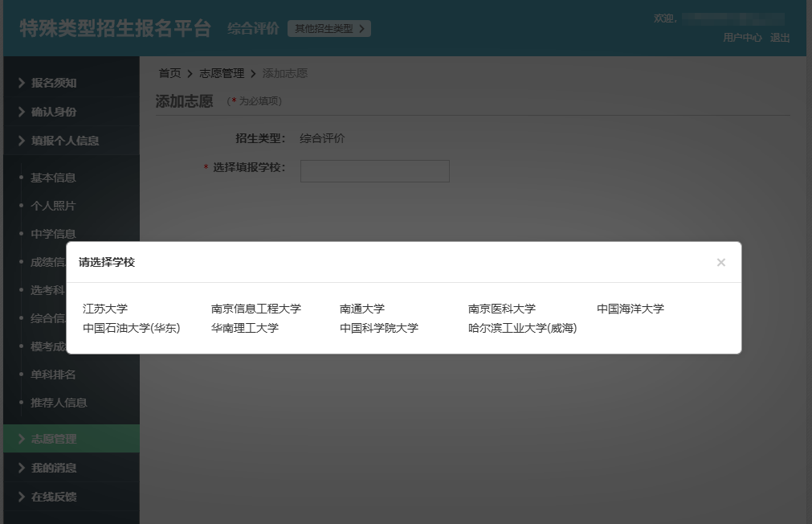Click 退出 to log out

[x=781, y=39]
